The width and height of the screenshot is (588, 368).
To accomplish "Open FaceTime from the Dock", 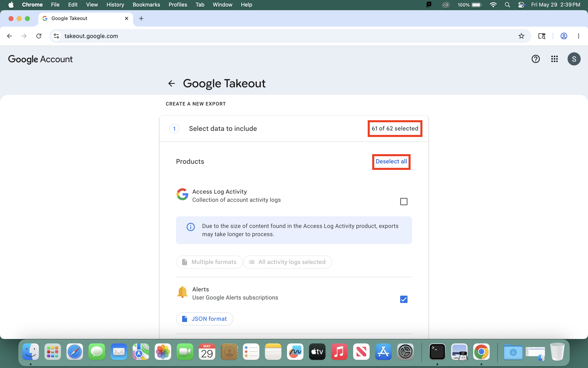I will pyautogui.click(x=185, y=352).
